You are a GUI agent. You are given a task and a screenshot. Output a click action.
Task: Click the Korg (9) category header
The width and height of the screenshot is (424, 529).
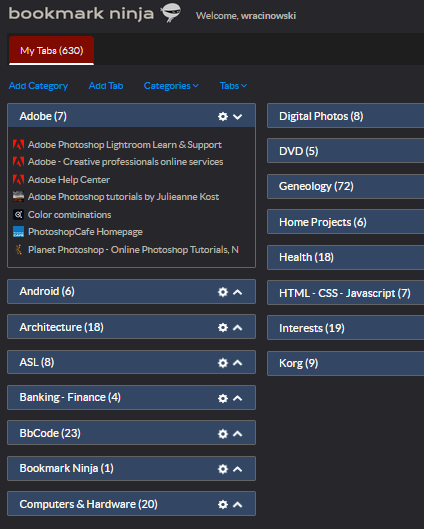click(x=345, y=363)
